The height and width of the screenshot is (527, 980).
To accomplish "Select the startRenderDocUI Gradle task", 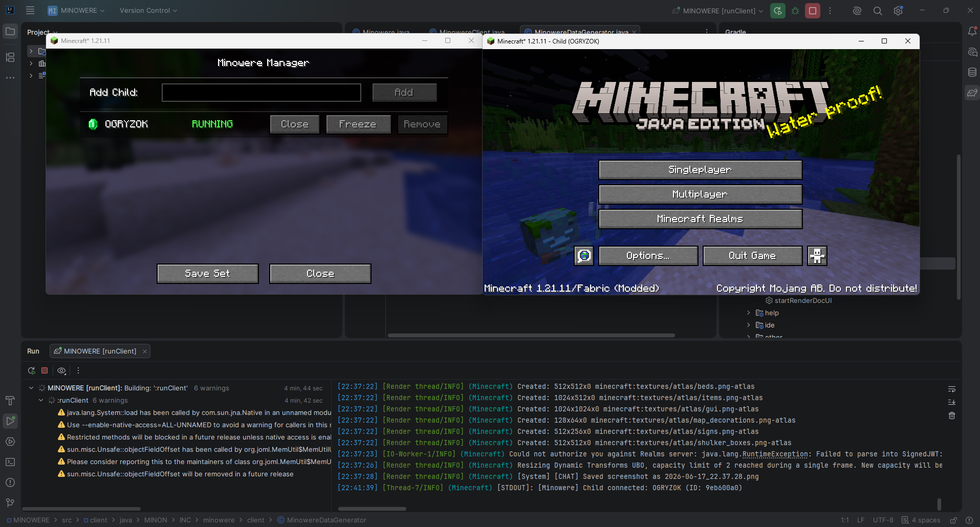I will click(x=798, y=301).
